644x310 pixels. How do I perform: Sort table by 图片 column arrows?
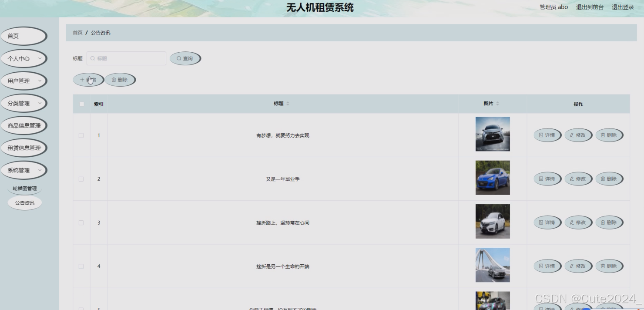[x=497, y=104]
